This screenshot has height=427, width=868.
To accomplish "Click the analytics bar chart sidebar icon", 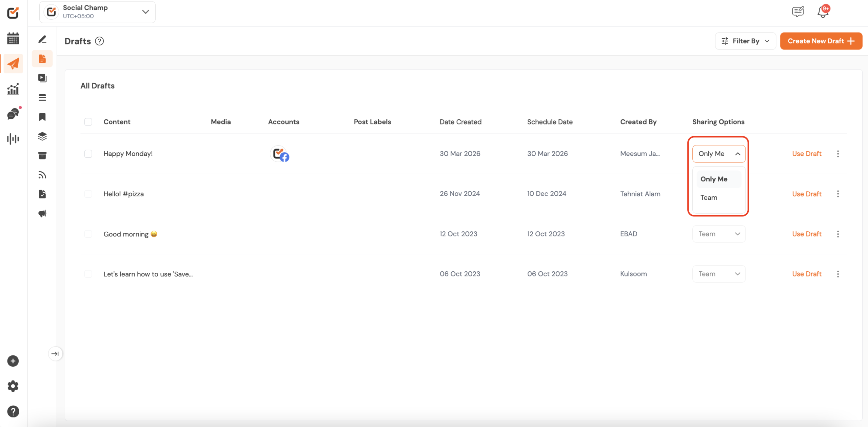I will pos(13,89).
